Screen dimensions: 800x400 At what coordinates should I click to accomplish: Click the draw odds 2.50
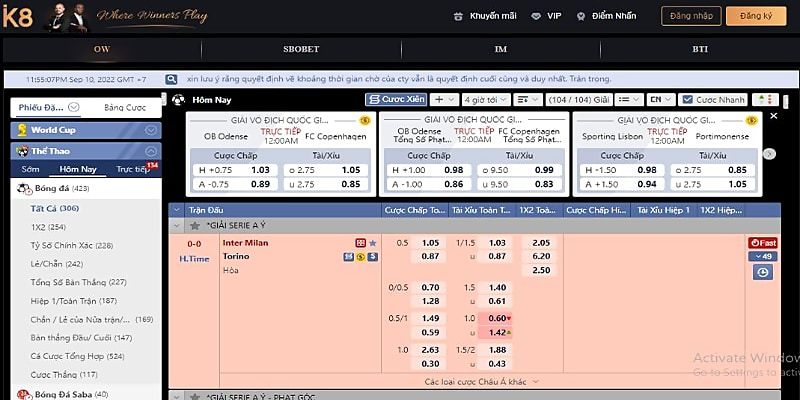pyautogui.click(x=541, y=270)
